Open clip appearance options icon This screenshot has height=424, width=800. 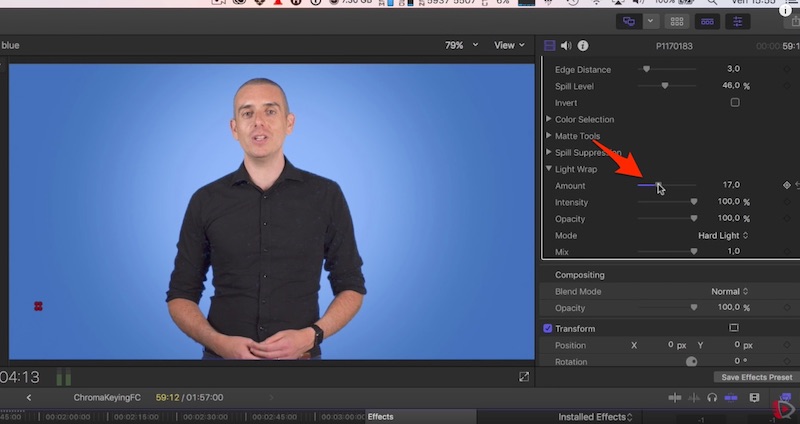pos(754,397)
